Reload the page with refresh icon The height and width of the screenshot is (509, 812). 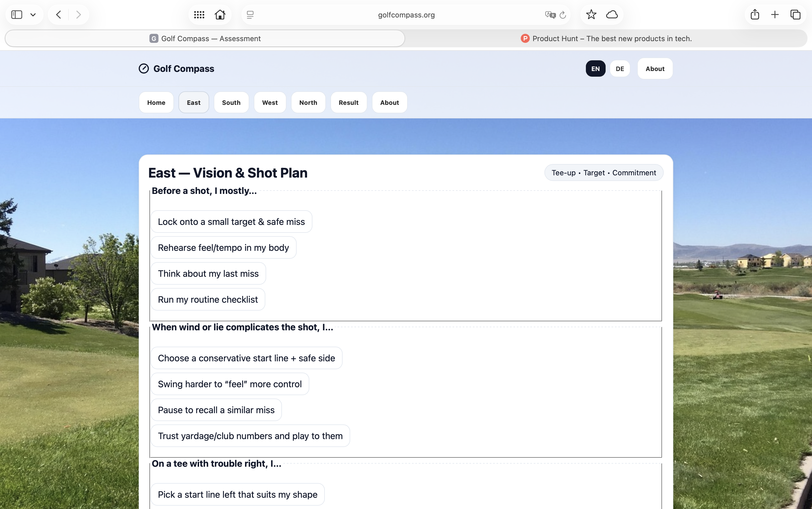563,15
